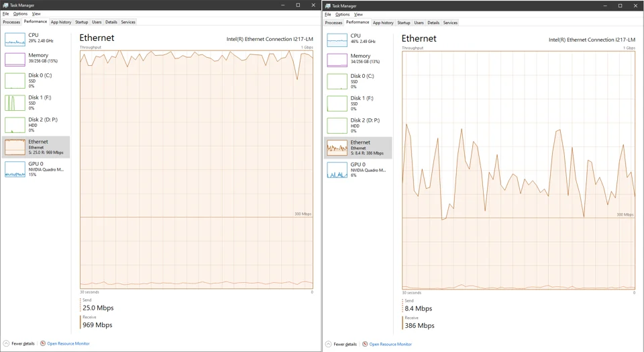644x352 pixels.
Task: Open File menu in left Task Manager
Action: click(6, 13)
